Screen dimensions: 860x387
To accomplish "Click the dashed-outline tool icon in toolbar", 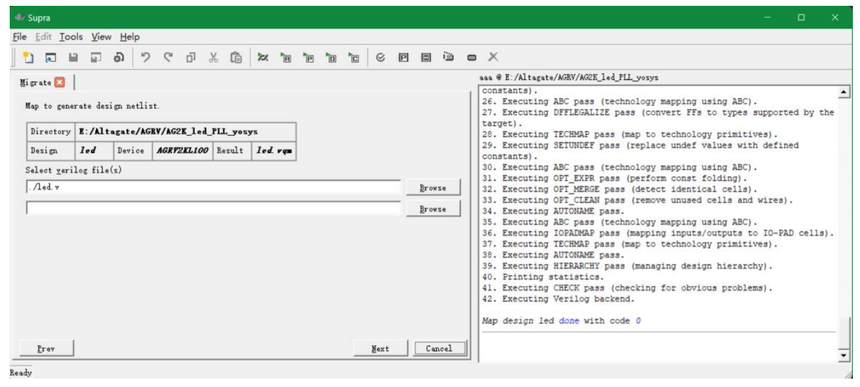I will point(449,57).
